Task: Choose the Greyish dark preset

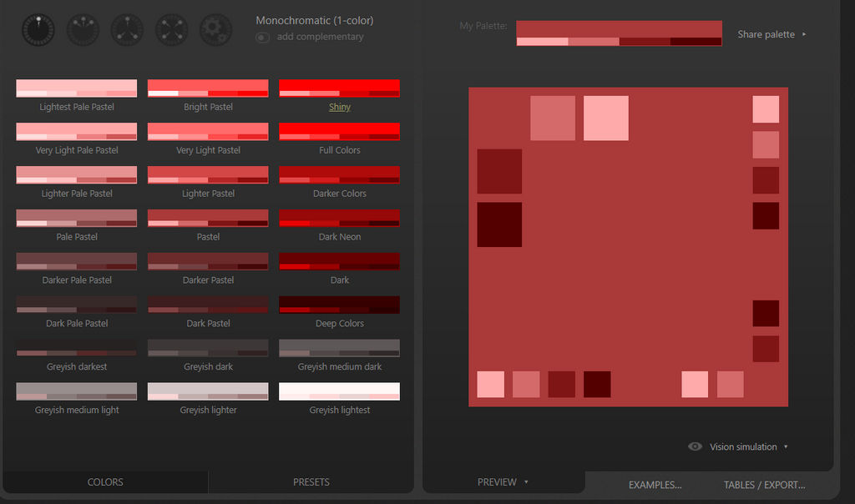Action: pyautogui.click(x=208, y=348)
